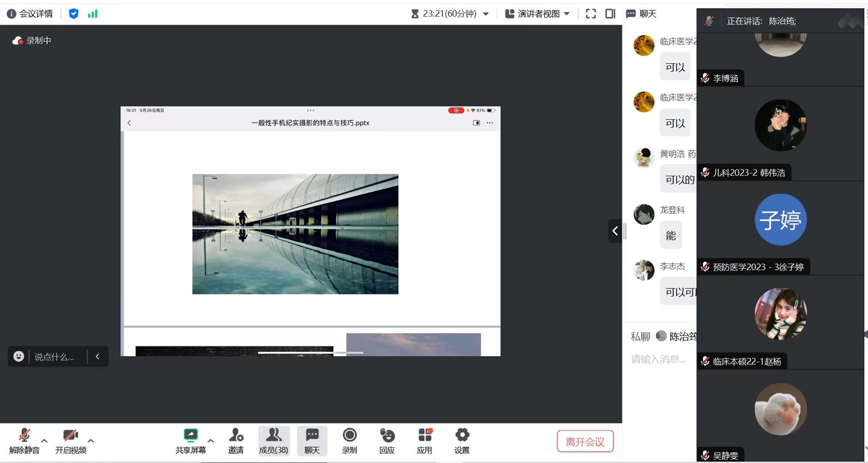Click the 子婷 blue avatar tile
This screenshot has height=463, width=868.
point(781,220)
